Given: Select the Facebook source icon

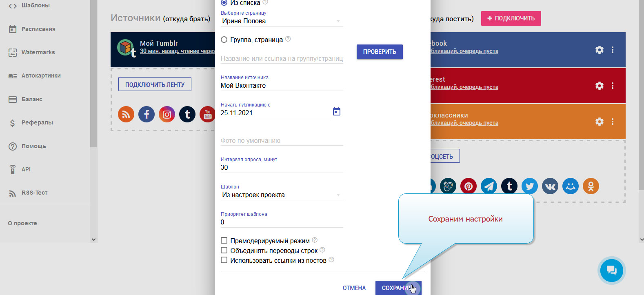Looking at the screenshot, I should point(147,114).
